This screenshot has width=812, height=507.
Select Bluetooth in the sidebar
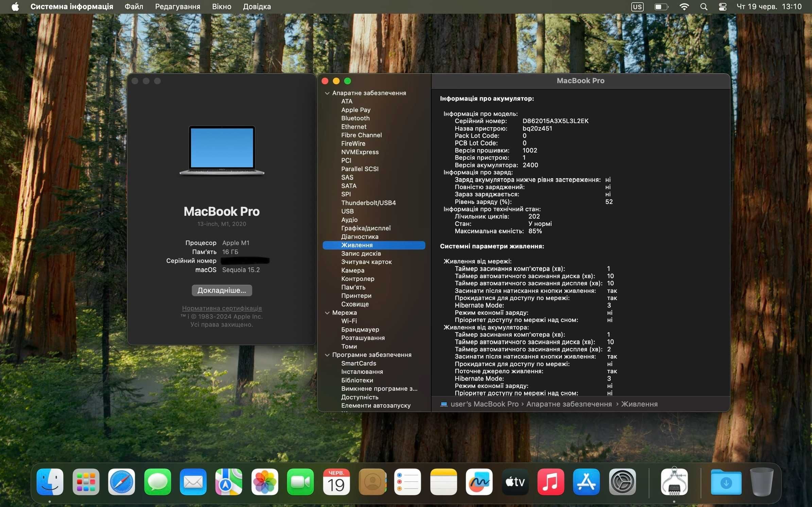pos(355,118)
